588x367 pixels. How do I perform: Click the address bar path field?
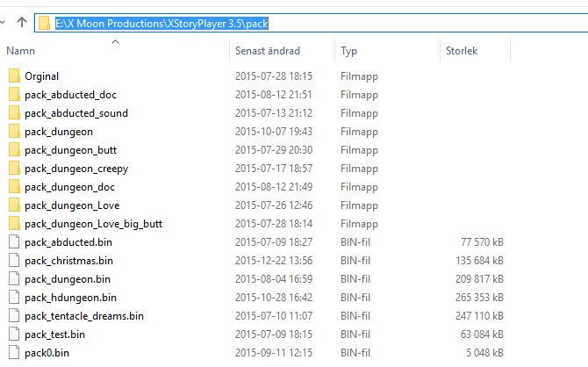(312, 23)
